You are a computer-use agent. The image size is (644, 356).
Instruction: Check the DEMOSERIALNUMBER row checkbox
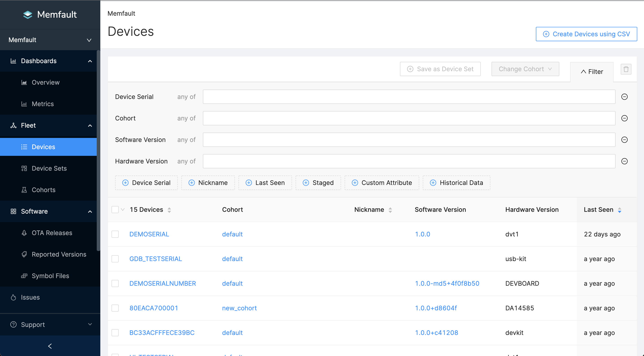pyautogui.click(x=115, y=283)
